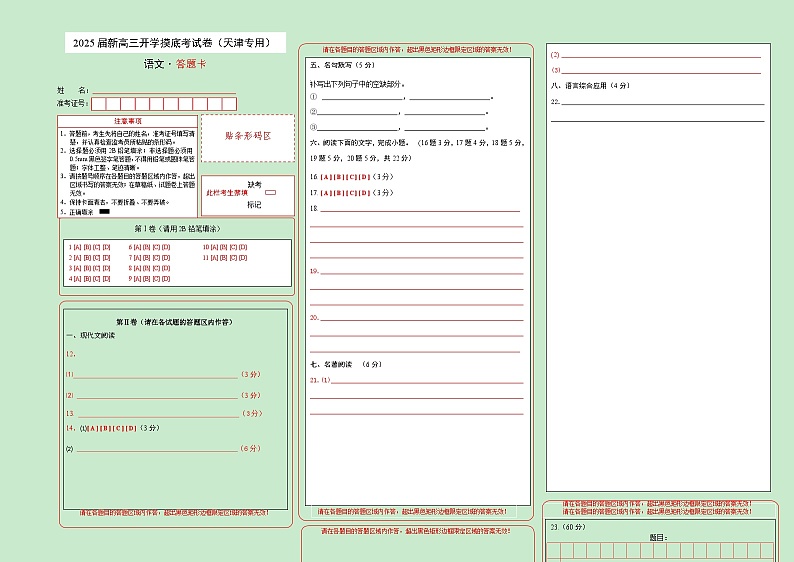This screenshot has width=794, height=562.
Task: Mark bubble [D] for question 11
Action: click(x=243, y=258)
